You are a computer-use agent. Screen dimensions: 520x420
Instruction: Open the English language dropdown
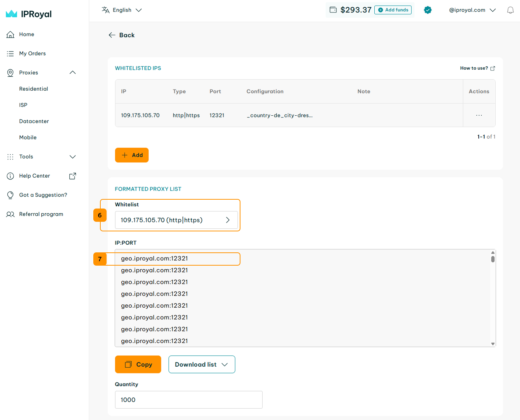[122, 10]
